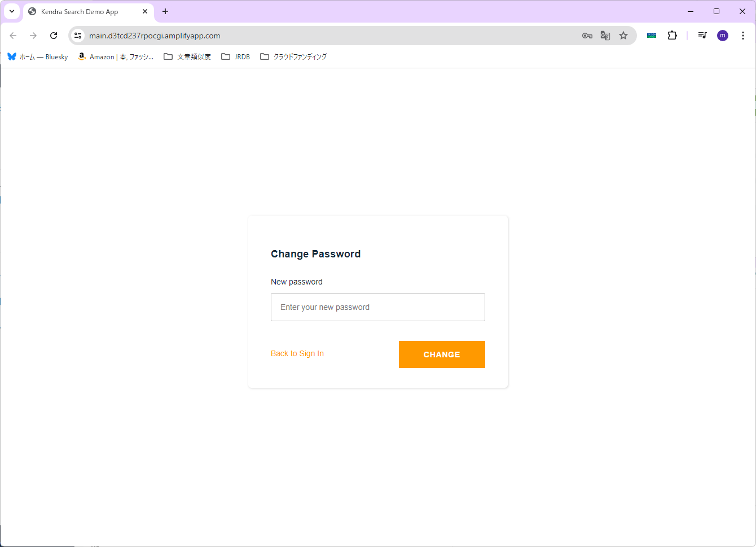Image resolution: width=756 pixels, height=547 pixels.
Task: Open the クラウドファンディング bookmark folder
Action: [x=293, y=56]
